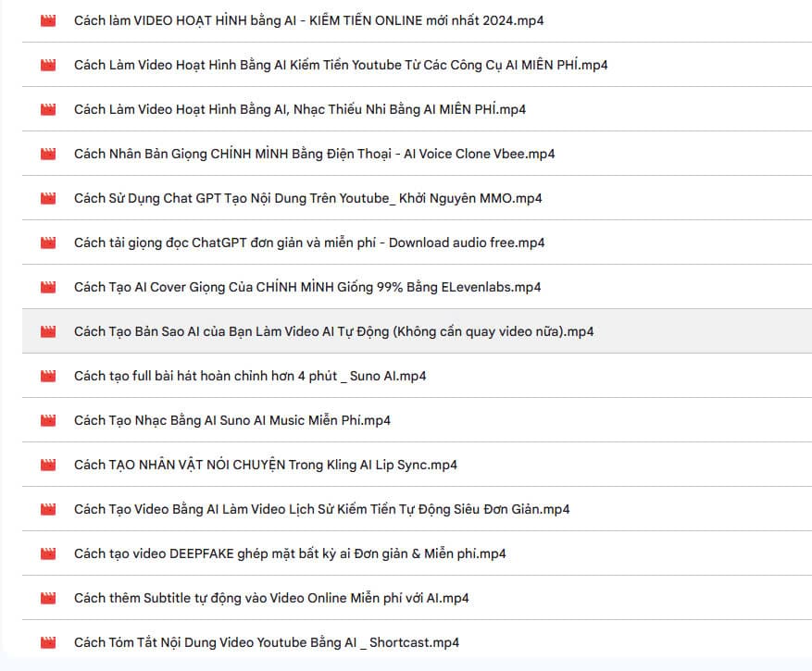Open Công Cụ AI MIỄN PHÍ.mp4 file
This screenshot has width=812, height=671.
(341, 65)
